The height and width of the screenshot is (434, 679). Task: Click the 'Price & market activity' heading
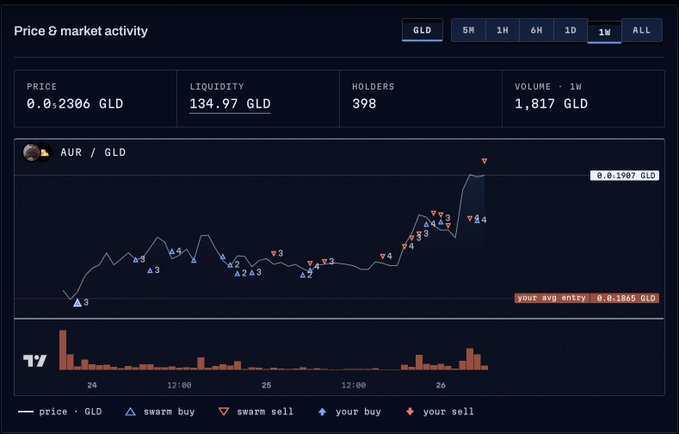[x=81, y=31]
